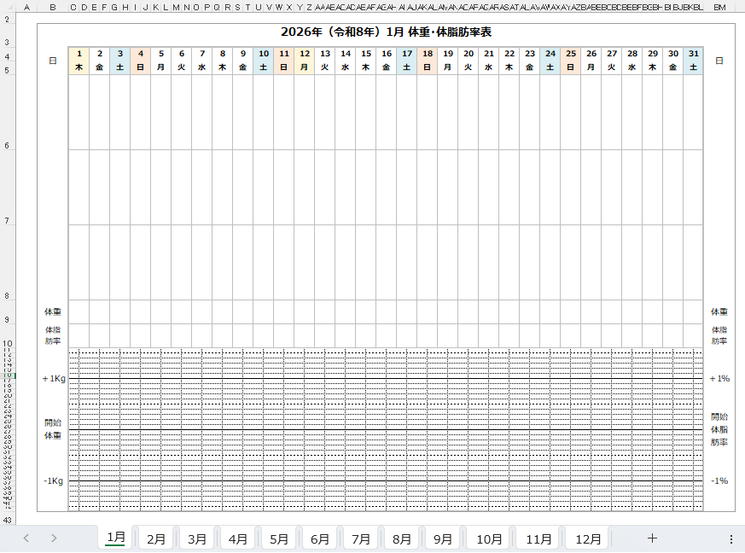Click the next sheet navigation arrow

click(x=53, y=538)
